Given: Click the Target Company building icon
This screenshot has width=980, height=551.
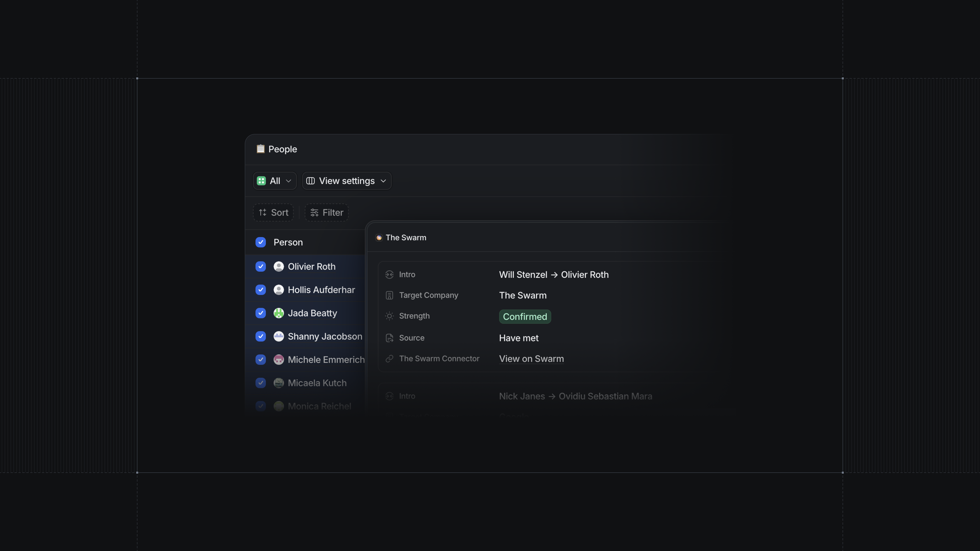Looking at the screenshot, I should [389, 295].
